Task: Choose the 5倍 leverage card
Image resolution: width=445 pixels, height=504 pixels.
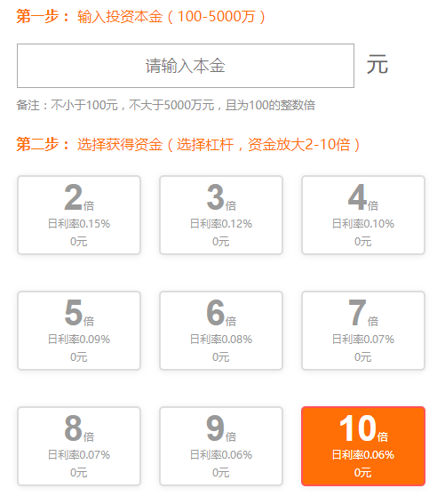Action: click(79, 331)
